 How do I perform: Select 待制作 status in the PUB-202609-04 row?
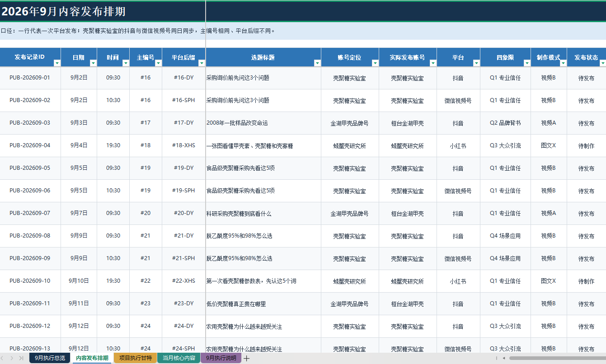587,146
